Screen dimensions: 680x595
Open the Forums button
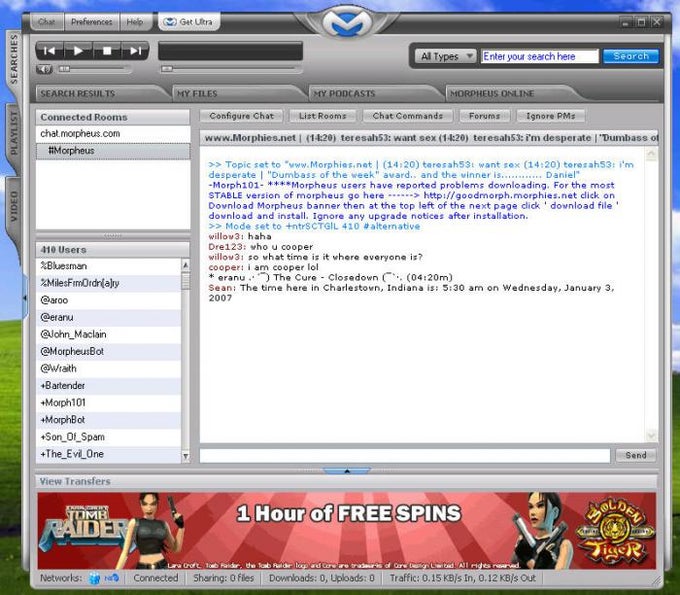[x=484, y=116]
